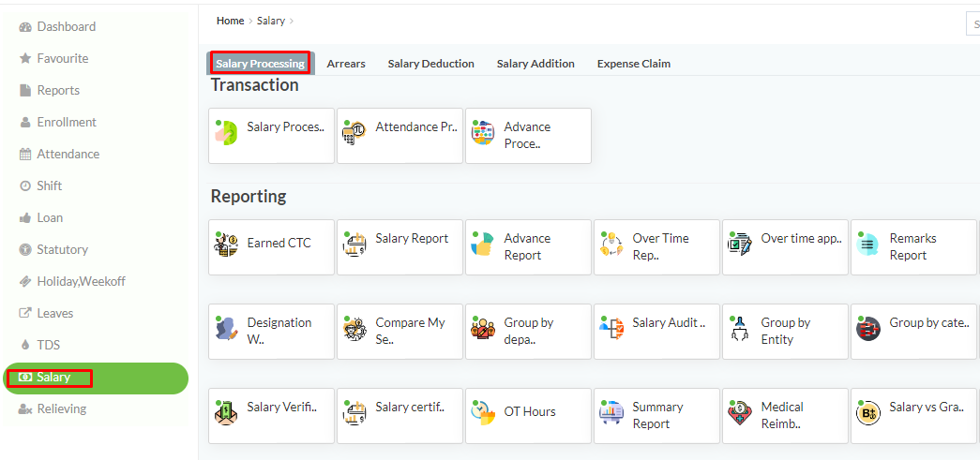Image resolution: width=980 pixels, height=460 pixels.
Task: Click the OT Hours clock icon
Action: pyautogui.click(x=483, y=412)
